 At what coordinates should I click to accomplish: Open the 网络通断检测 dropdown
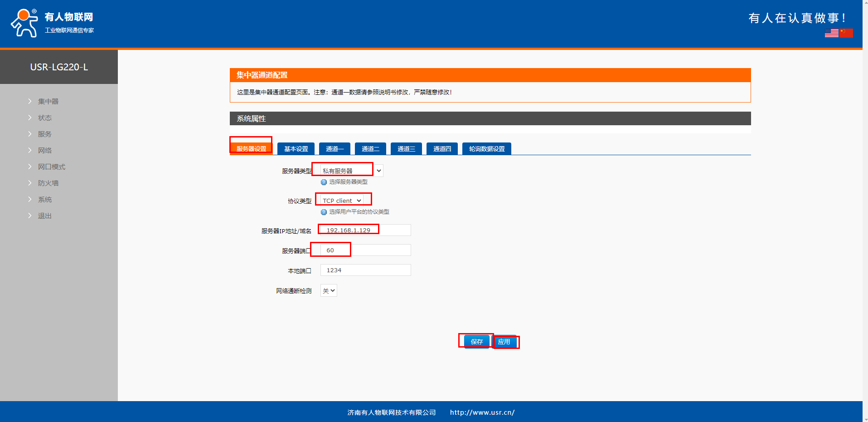[329, 290]
